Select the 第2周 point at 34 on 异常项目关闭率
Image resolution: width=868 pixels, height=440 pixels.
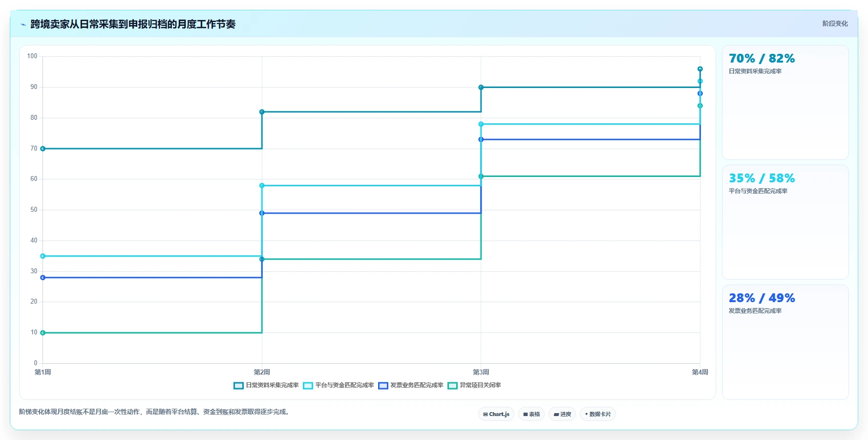coord(262,259)
